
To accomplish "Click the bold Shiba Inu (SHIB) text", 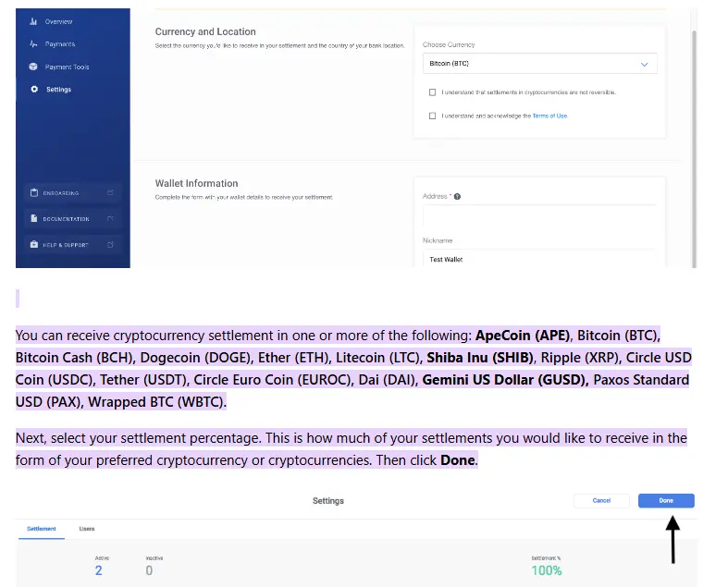I will tap(480, 358).
